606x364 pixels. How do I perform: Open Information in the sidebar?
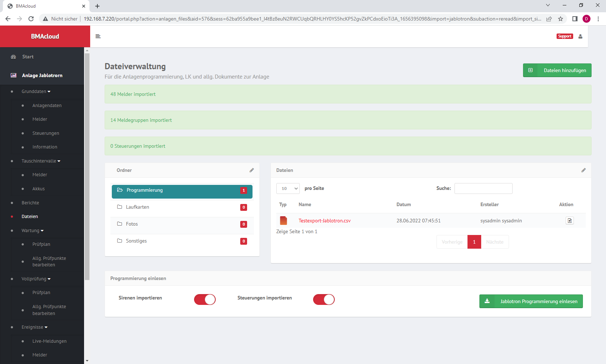(x=45, y=147)
